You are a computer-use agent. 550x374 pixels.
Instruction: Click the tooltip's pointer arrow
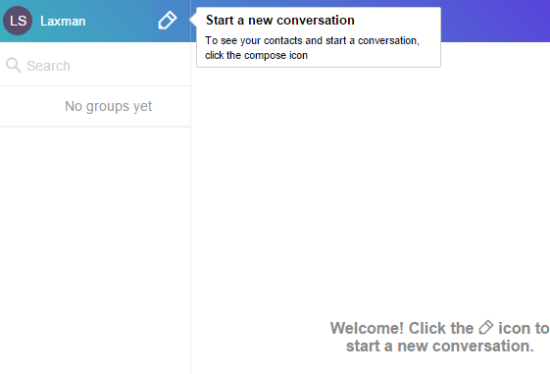(193, 20)
